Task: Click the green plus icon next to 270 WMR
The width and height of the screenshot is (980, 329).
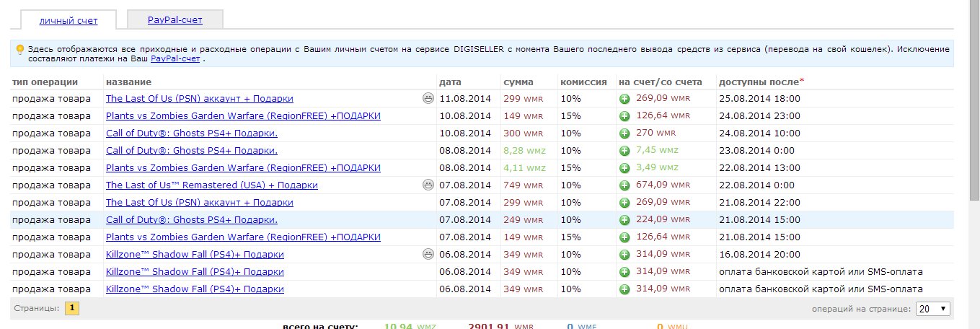Action: coord(624,133)
